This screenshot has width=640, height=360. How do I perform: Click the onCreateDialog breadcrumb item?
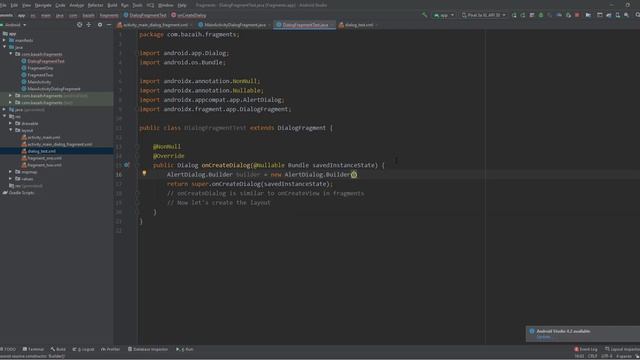[x=191, y=15]
